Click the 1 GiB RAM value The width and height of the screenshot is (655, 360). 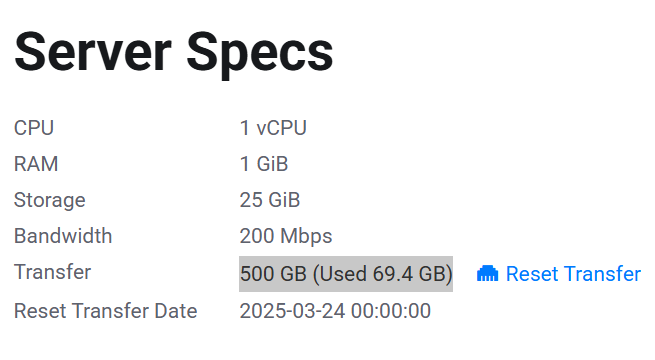click(264, 164)
